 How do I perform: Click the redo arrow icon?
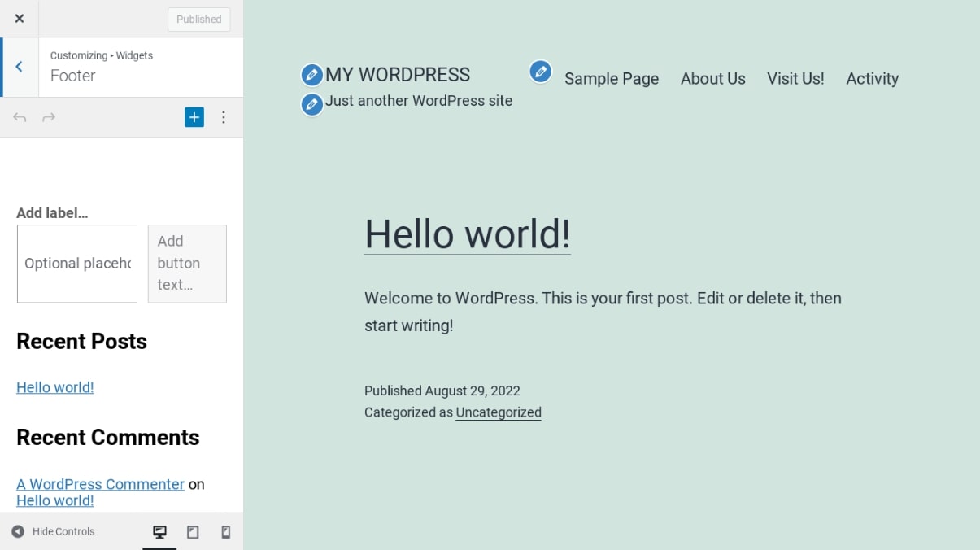[49, 118]
